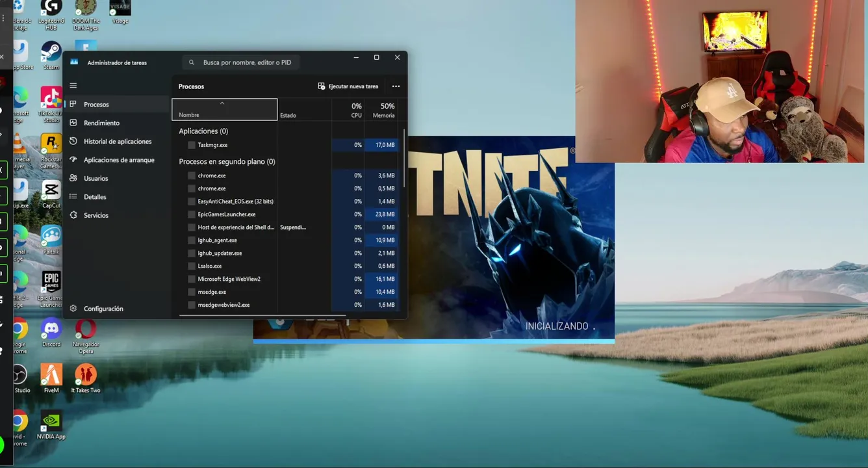This screenshot has height=468, width=868.
Task: Click the EasyAntiCheat_EOS.exe process icon
Action: point(192,201)
